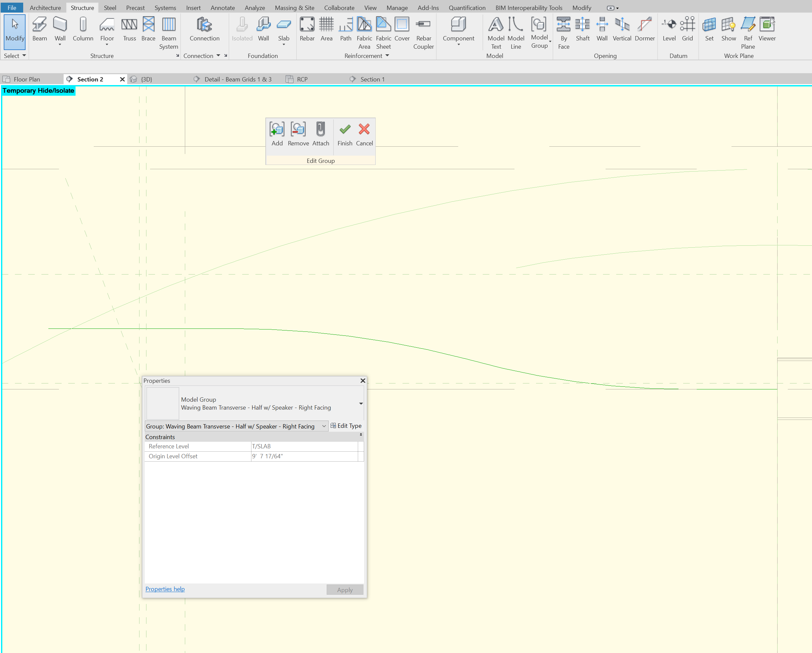Select the Rebar tool
The image size is (812, 653).
(x=307, y=30)
